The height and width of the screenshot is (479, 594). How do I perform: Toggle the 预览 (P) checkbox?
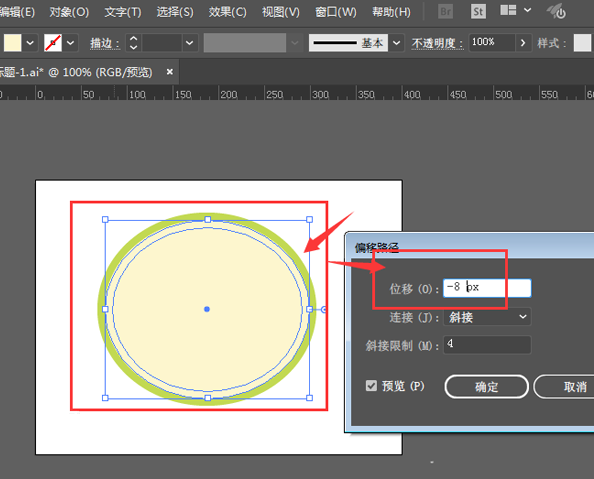[371, 386]
